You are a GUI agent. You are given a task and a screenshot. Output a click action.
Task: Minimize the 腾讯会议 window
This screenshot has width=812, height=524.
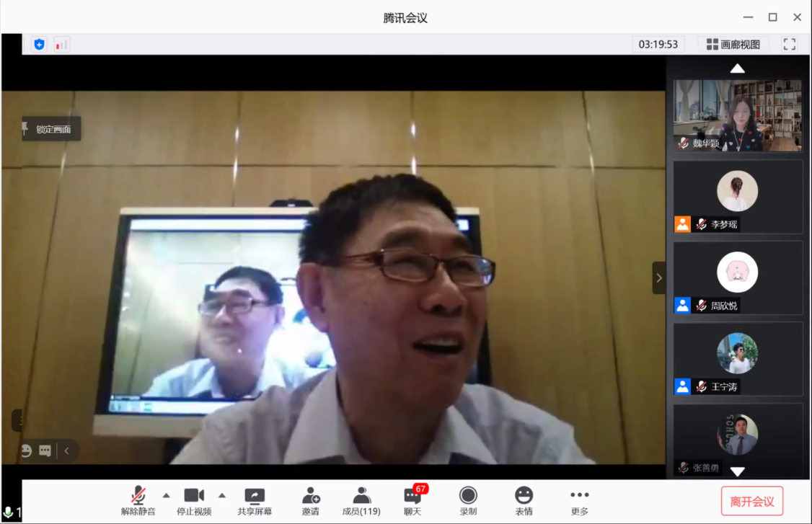click(x=748, y=17)
